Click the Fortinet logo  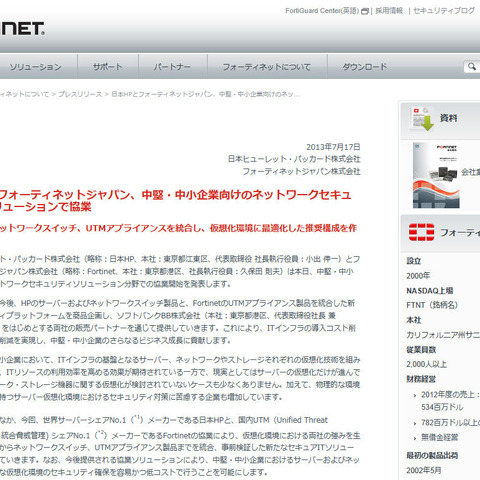pyautogui.click(x=22, y=29)
